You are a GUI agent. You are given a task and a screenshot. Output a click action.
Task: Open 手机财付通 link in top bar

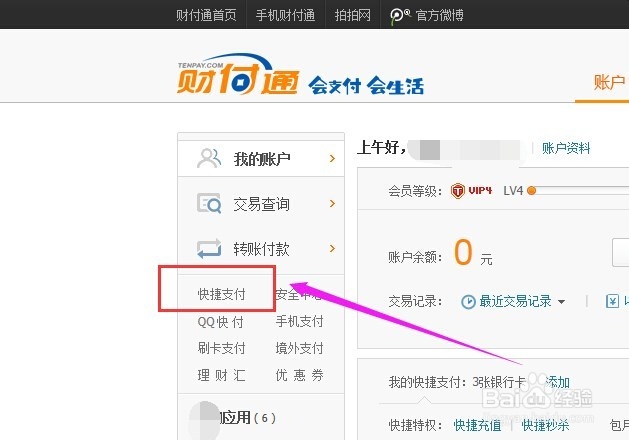[x=285, y=15]
